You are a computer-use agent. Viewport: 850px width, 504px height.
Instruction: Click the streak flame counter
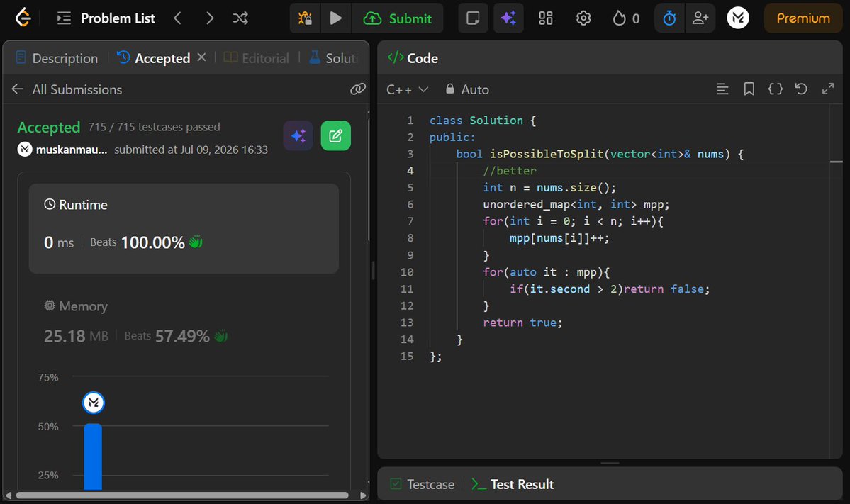626,18
